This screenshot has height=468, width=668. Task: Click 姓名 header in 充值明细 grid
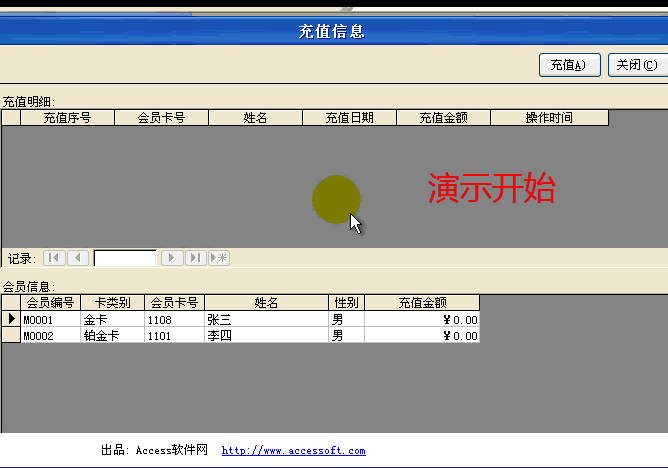[256, 118]
